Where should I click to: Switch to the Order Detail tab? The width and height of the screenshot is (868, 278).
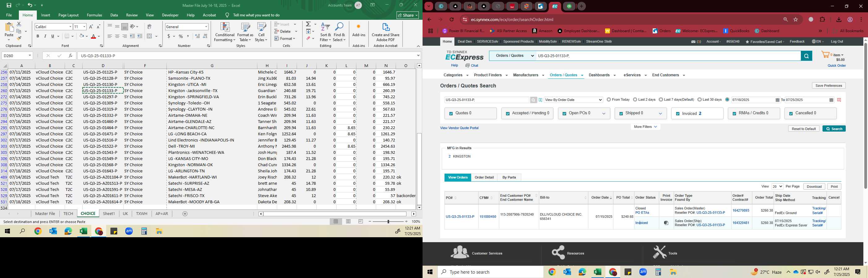pyautogui.click(x=484, y=177)
